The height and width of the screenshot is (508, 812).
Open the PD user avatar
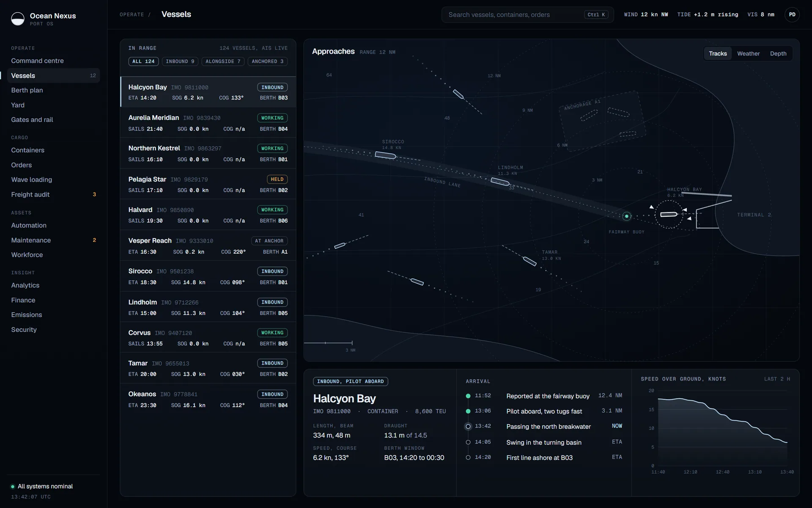[x=792, y=14]
